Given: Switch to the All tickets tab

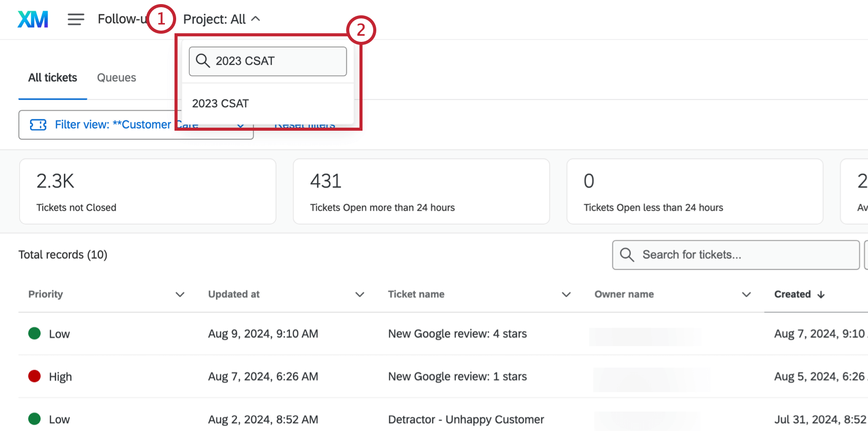Looking at the screenshot, I should pyautogui.click(x=53, y=78).
